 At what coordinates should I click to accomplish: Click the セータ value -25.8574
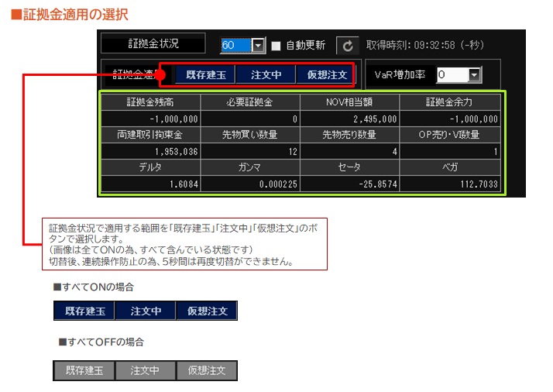349,184
